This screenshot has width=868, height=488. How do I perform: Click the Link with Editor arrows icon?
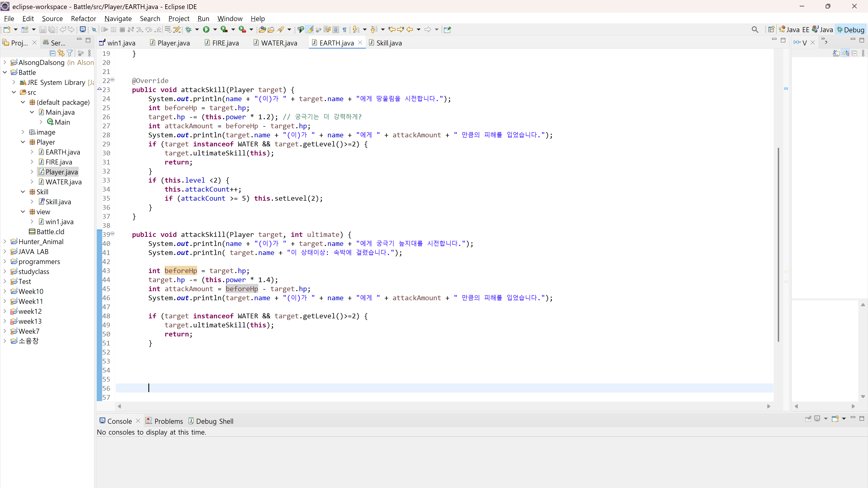click(x=61, y=53)
